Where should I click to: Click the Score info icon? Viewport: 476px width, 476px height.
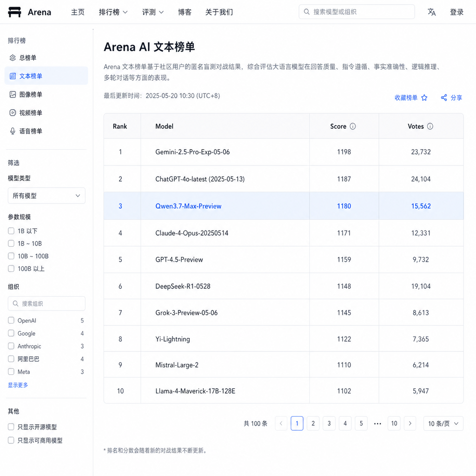tap(352, 126)
